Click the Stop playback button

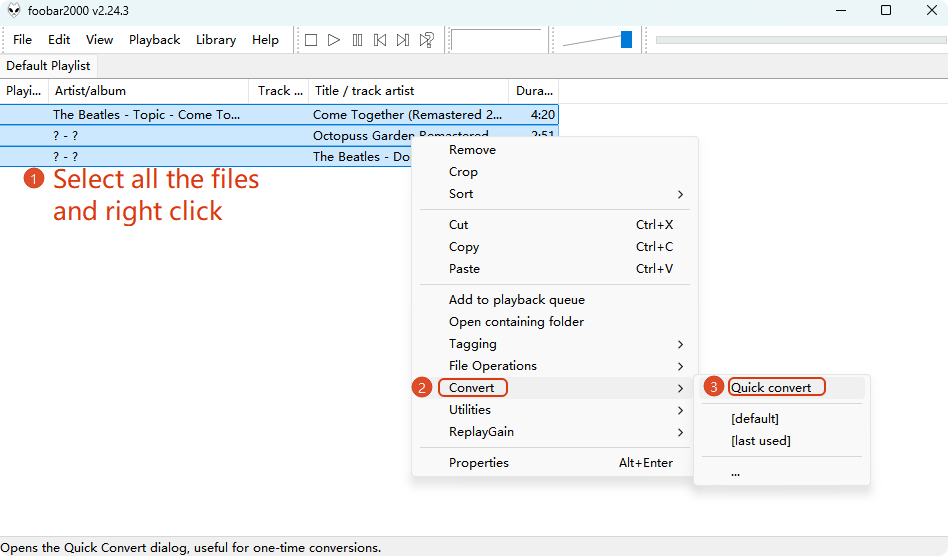[311, 40]
